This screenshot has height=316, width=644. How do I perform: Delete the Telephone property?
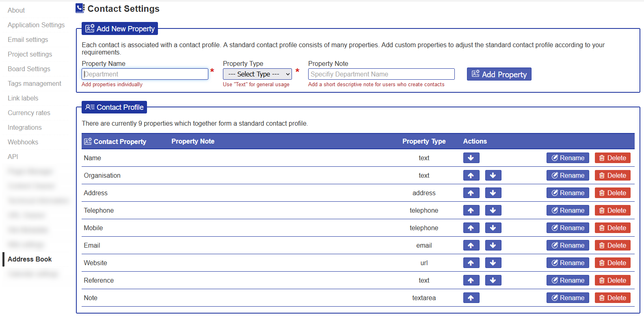pyautogui.click(x=613, y=210)
